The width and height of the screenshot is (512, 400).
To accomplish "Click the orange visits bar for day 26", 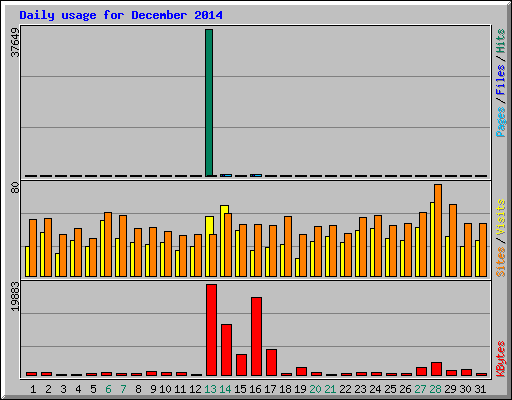I will pos(408,250).
